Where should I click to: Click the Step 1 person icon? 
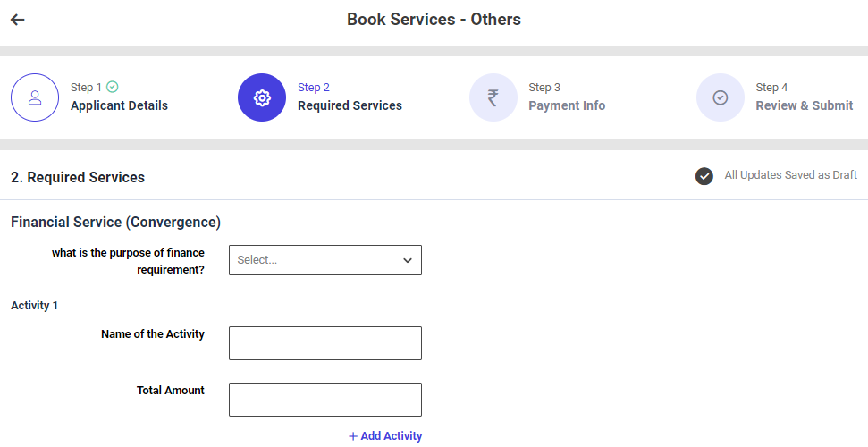tap(35, 97)
